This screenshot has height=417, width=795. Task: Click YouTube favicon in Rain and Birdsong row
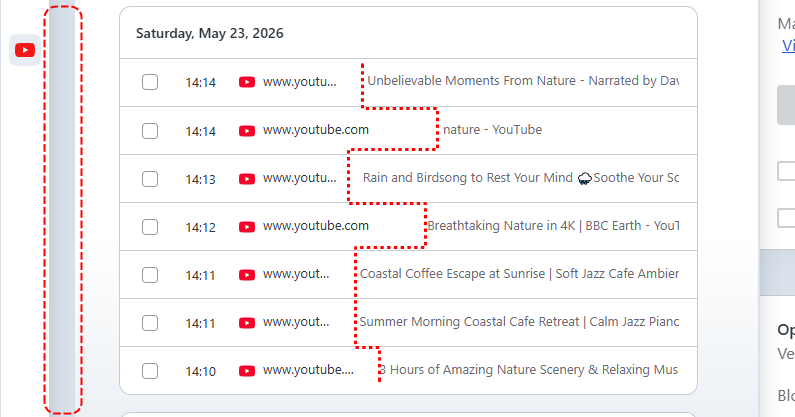[247, 179]
